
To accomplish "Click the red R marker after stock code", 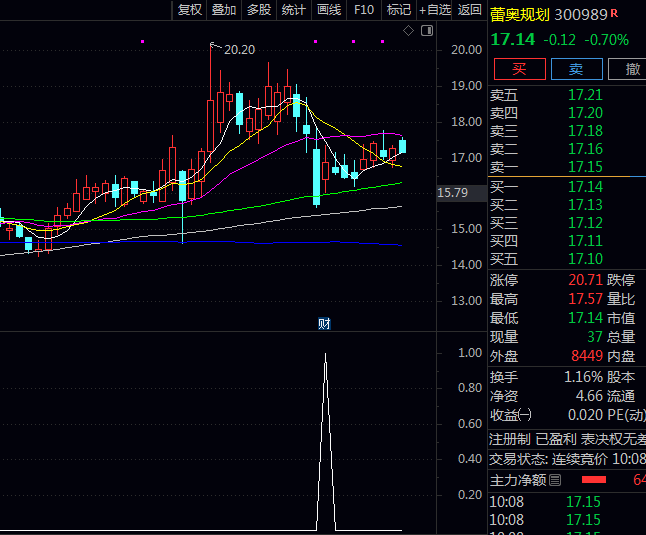I will point(614,14).
